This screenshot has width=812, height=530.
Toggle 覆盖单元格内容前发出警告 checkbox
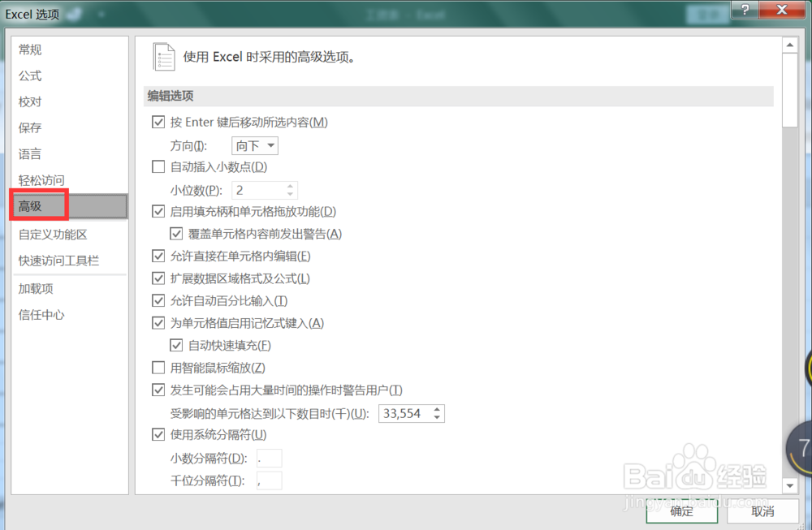click(x=176, y=234)
